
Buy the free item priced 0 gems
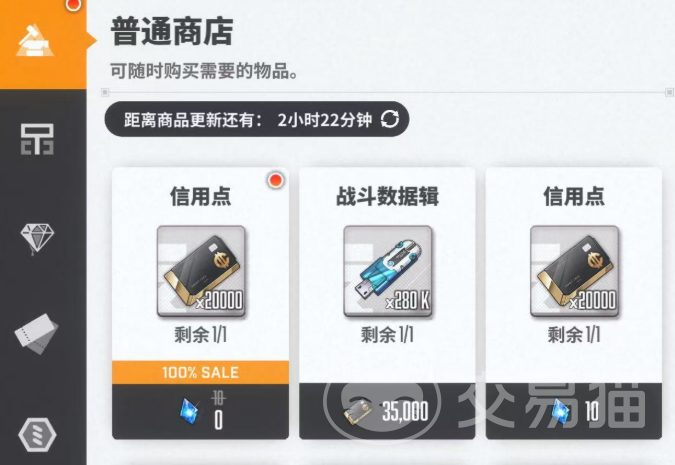tap(201, 412)
